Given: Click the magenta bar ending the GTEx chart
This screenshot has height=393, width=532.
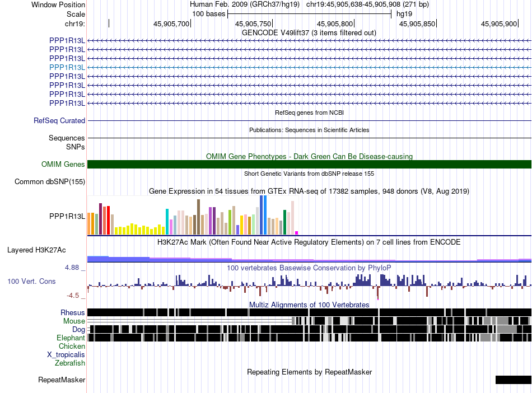Looking at the screenshot, I should [297, 233].
